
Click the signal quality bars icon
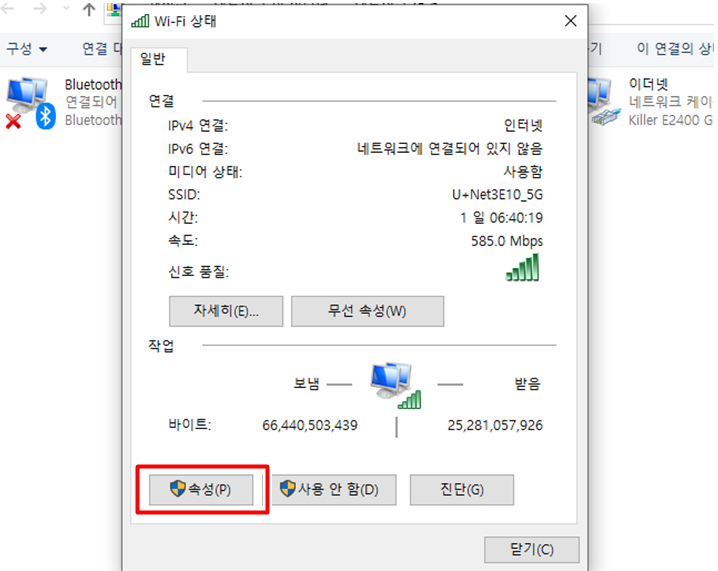522,267
